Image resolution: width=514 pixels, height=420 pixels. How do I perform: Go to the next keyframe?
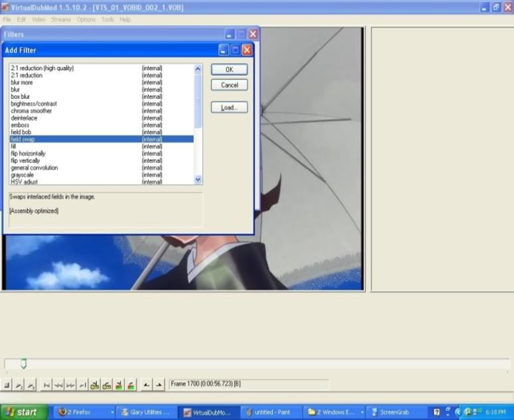(106, 385)
